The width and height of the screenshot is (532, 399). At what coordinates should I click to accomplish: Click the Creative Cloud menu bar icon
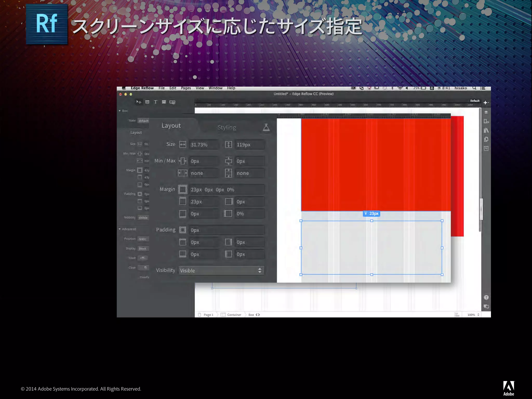tap(353, 88)
